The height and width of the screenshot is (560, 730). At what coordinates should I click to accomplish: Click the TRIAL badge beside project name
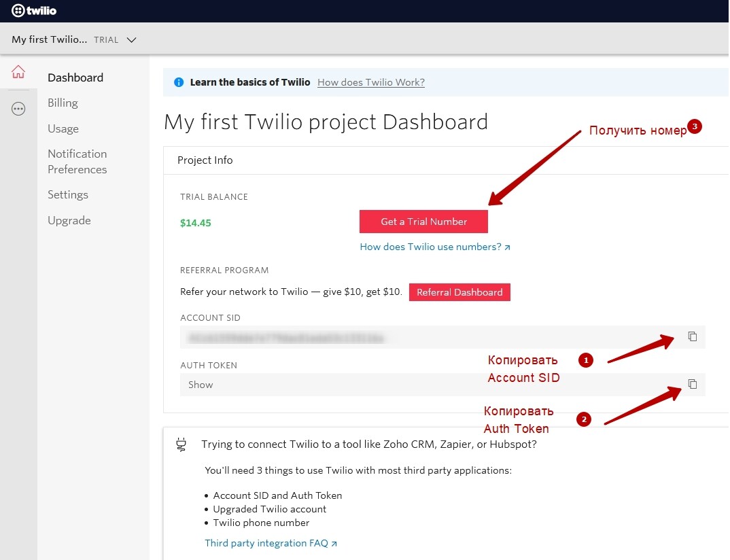coord(106,40)
